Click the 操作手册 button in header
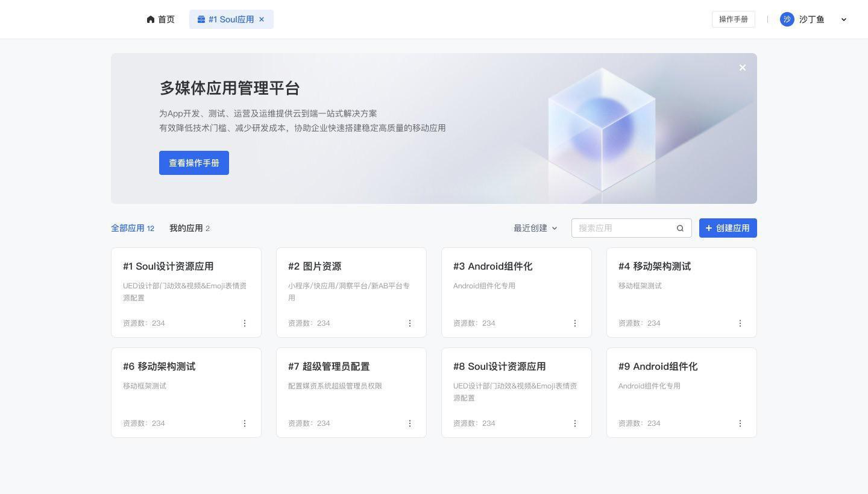This screenshot has height=494, width=868. pos(734,19)
